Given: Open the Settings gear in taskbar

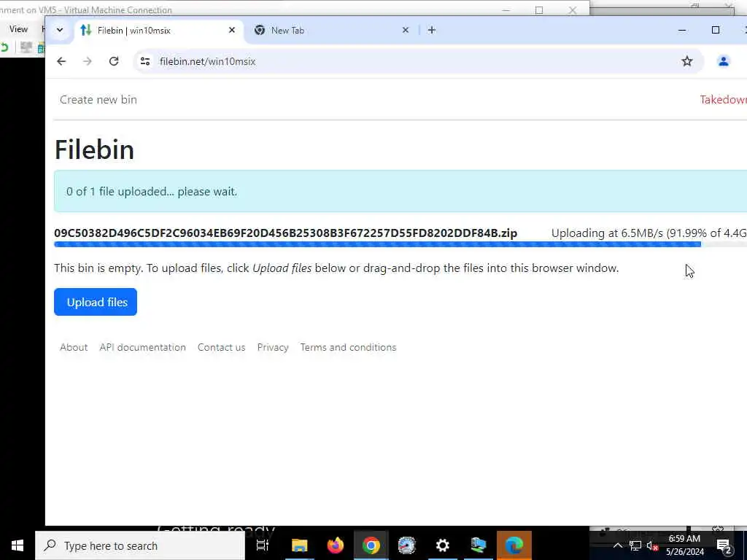Looking at the screenshot, I should 443,545.
